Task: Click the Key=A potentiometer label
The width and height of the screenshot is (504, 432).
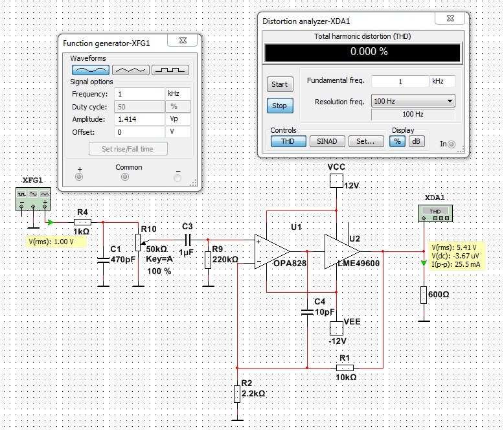Action: pos(159,259)
